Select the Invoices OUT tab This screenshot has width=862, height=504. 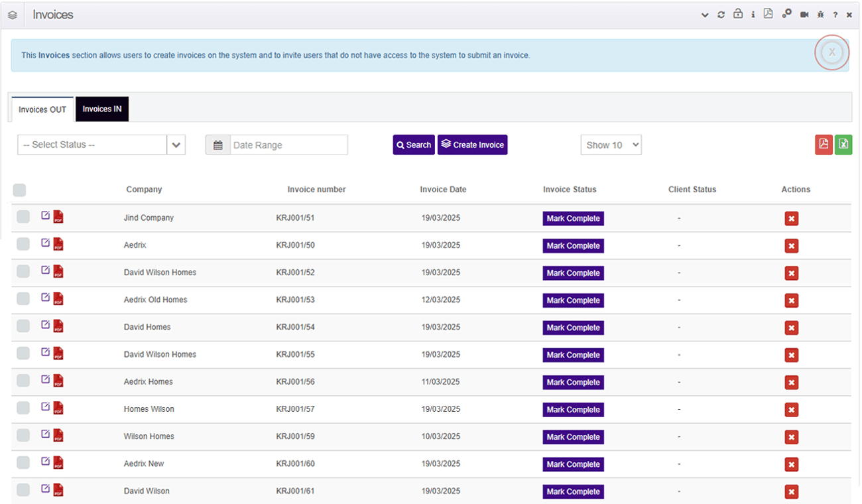[x=42, y=109]
